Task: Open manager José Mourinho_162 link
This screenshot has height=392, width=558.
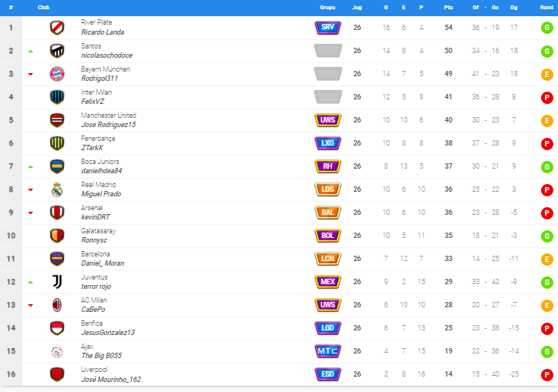Action: (111, 379)
